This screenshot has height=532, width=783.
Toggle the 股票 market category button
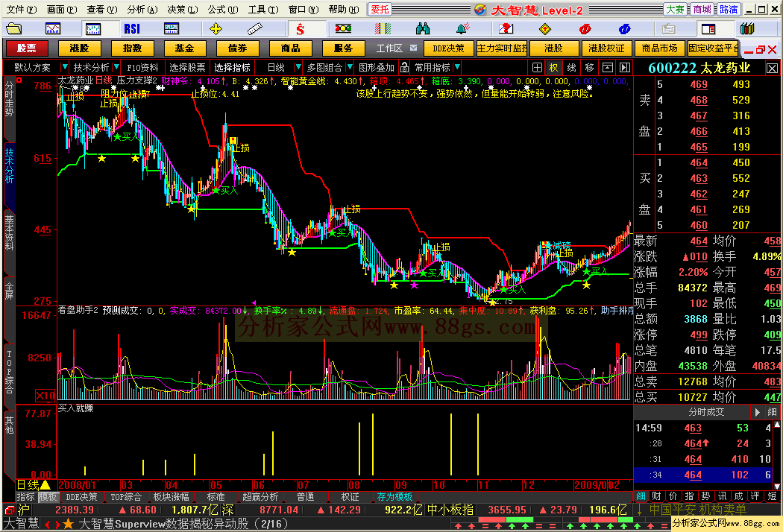pos(26,48)
